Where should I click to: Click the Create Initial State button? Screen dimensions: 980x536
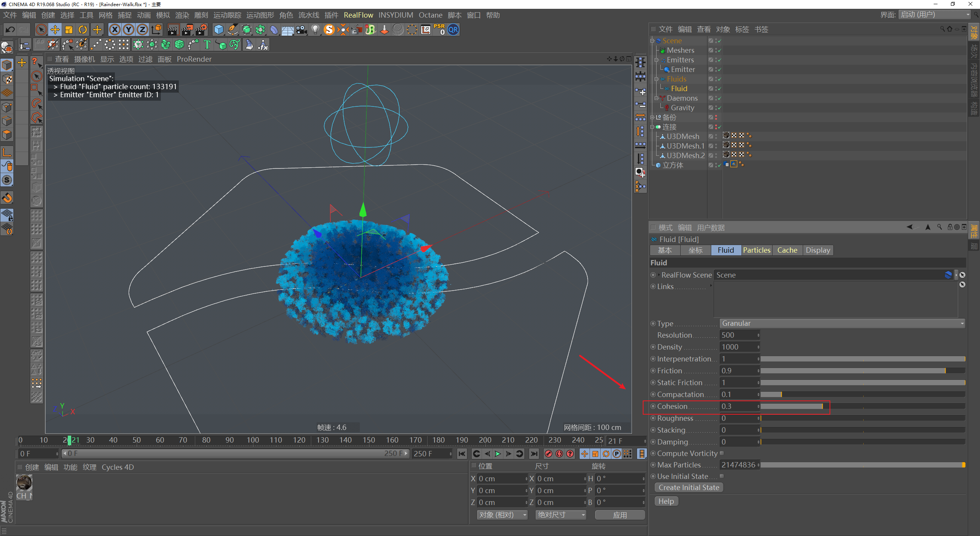pyautogui.click(x=689, y=487)
